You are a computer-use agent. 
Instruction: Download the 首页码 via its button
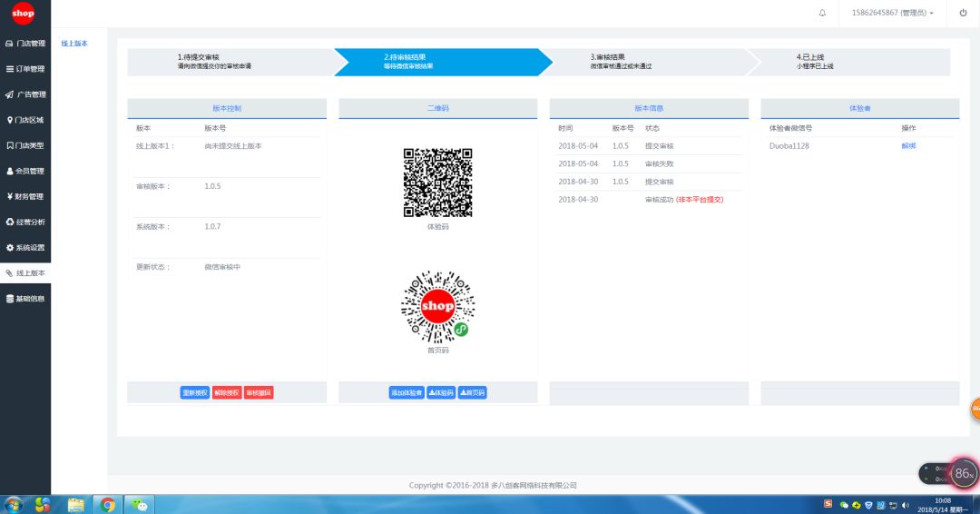(472, 392)
